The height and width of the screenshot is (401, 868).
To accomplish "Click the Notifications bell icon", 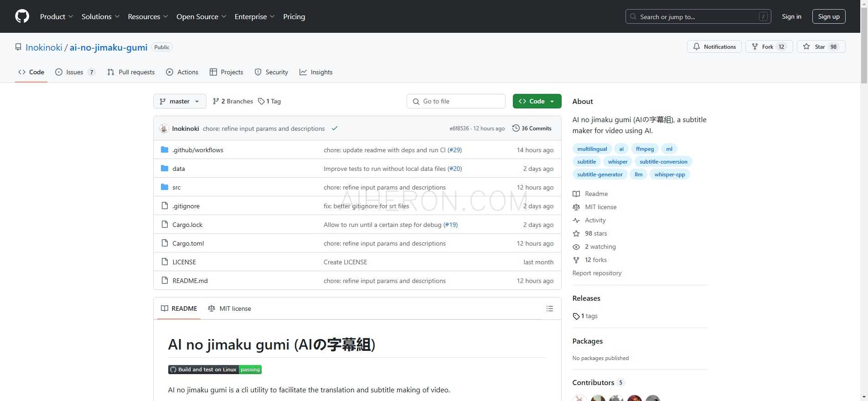I will click(697, 46).
